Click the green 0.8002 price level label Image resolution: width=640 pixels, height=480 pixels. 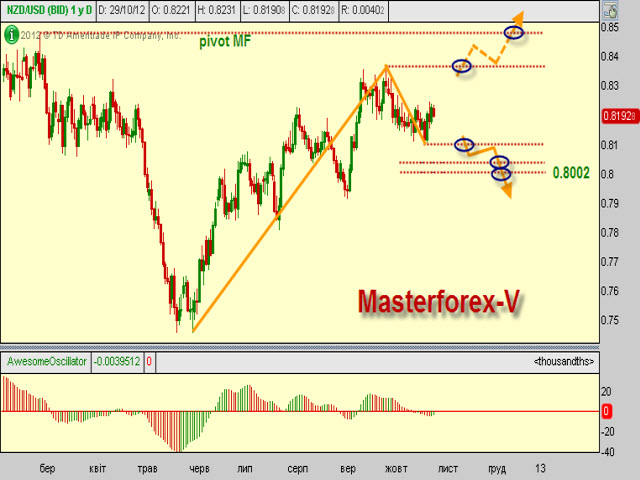click(571, 173)
